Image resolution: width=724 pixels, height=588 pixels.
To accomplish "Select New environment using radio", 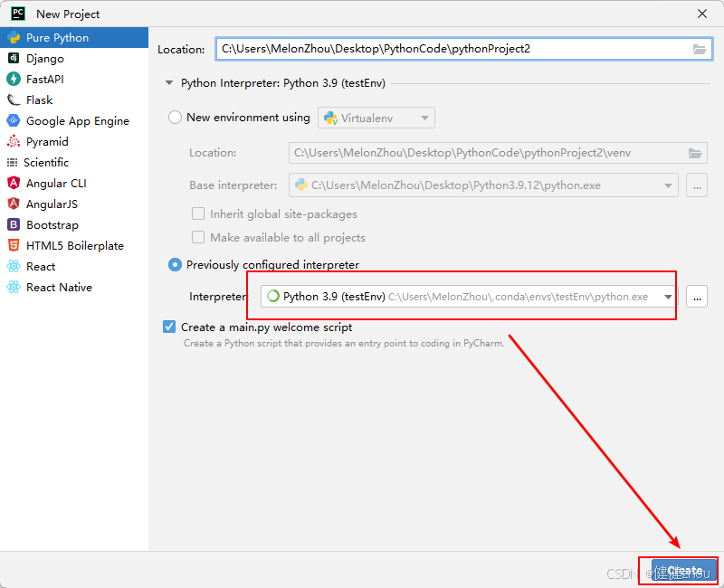I will (x=175, y=118).
